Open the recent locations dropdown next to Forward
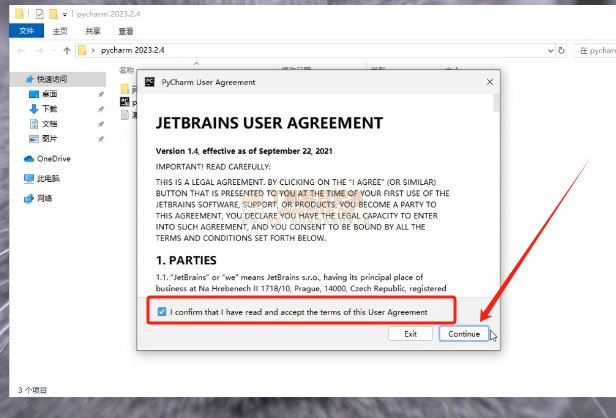 point(54,51)
